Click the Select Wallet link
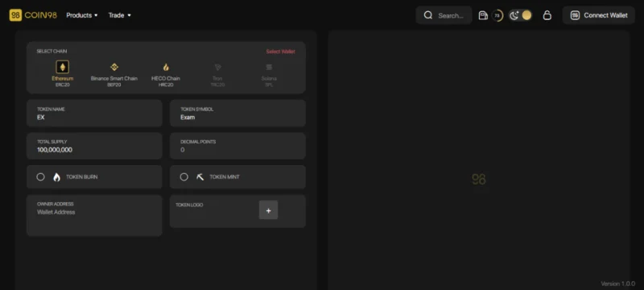The width and height of the screenshot is (644, 290). tap(280, 52)
